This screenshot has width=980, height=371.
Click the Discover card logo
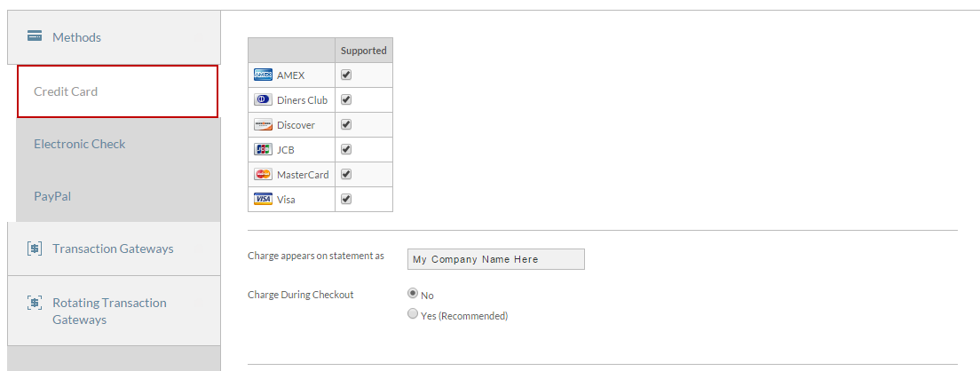[x=263, y=125]
